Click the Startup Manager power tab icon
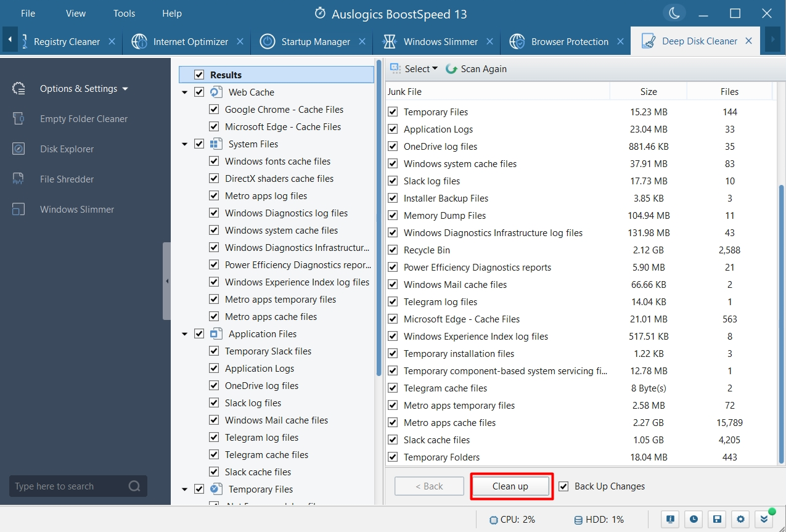786x532 pixels. (x=267, y=42)
